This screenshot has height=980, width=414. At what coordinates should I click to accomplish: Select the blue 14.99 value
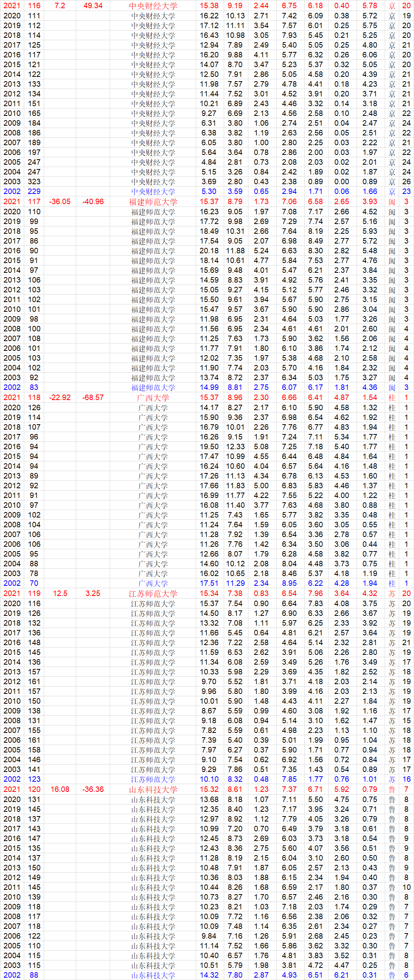tap(209, 388)
